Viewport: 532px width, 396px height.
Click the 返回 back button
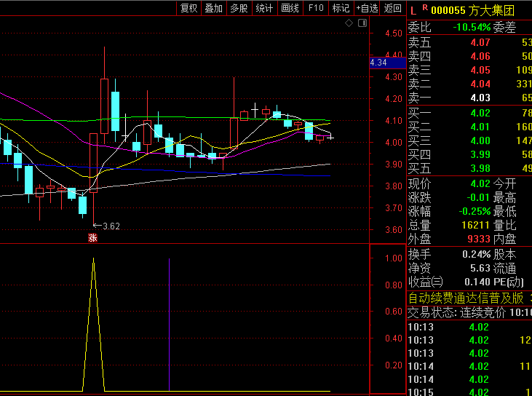(x=393, y=8)
